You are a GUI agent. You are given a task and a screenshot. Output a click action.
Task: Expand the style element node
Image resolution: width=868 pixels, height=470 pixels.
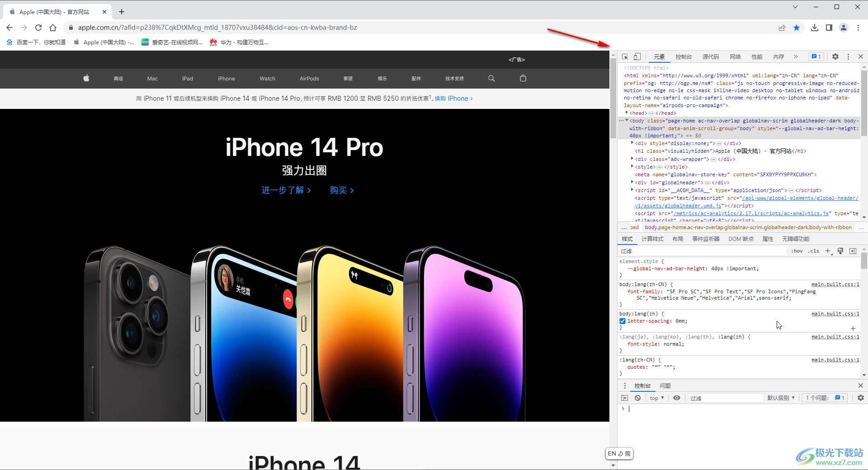pos(632,166)
